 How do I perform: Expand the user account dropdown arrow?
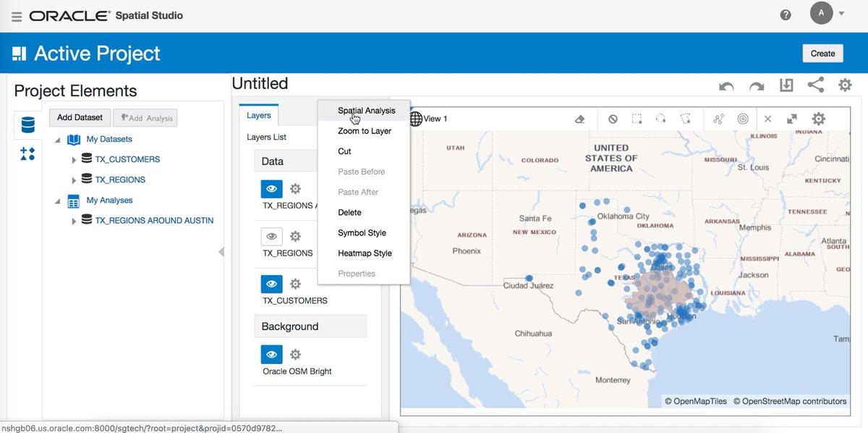coord(842,13)
